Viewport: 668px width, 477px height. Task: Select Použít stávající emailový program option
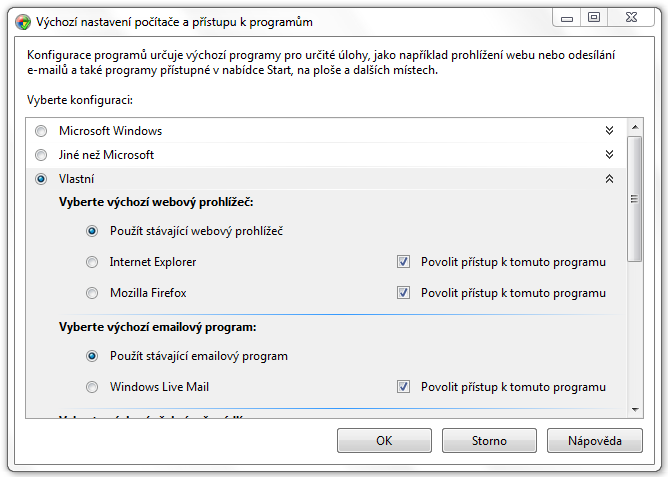[92, 356]
